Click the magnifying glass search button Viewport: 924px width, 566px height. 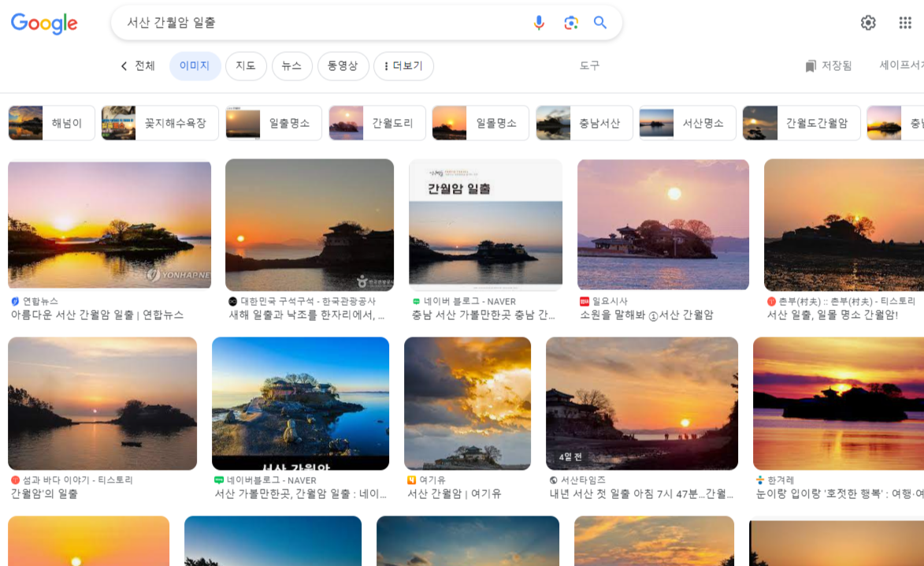(600, 22)
